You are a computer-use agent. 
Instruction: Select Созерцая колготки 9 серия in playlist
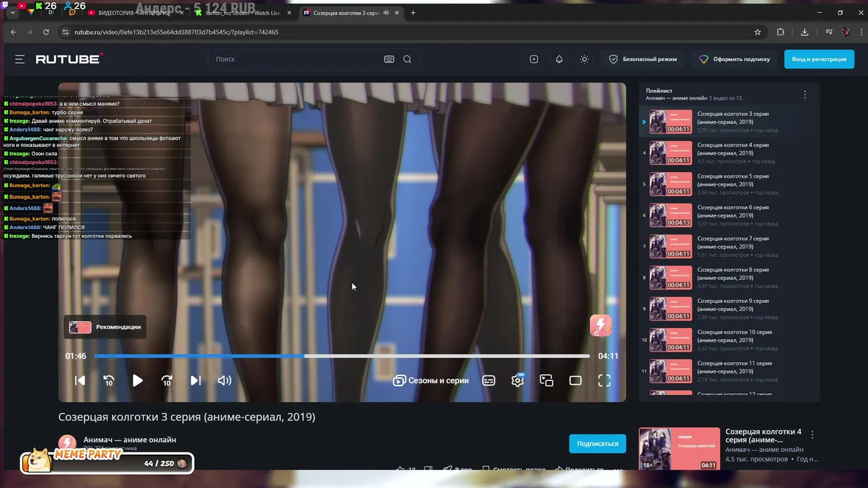(x=729, y=308)
